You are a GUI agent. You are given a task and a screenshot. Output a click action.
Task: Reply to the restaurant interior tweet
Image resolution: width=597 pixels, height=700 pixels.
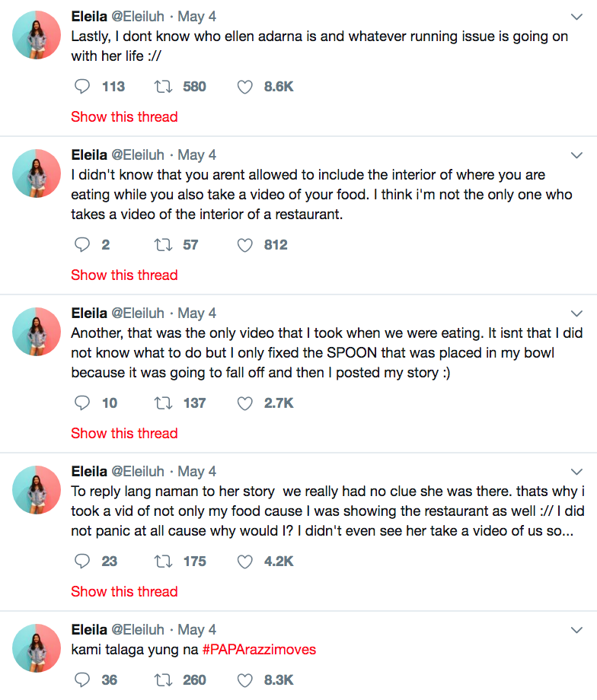(82, 245)
